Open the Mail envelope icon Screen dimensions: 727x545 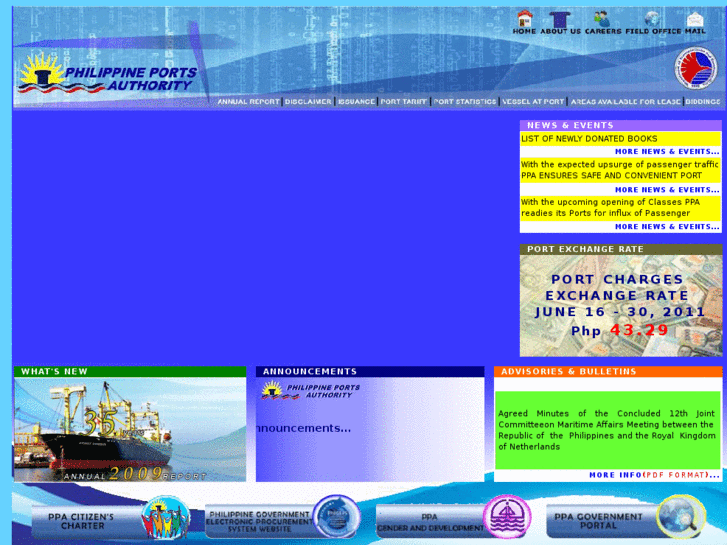click(x=695, y=19)
